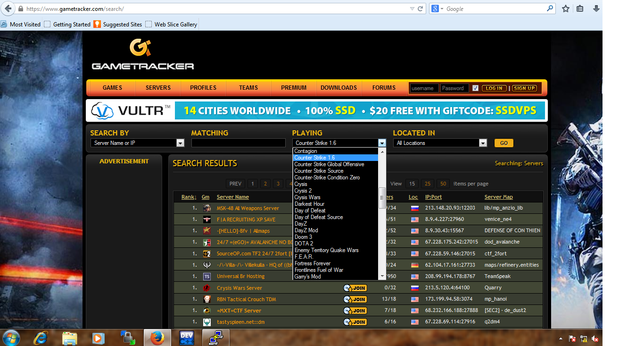Open the PREMIUM menu
The image size is (644, 346).
pos(294,88)
